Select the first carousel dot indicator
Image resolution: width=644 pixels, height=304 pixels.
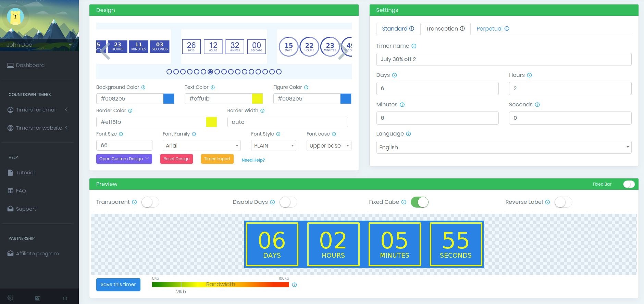point(169,72)
